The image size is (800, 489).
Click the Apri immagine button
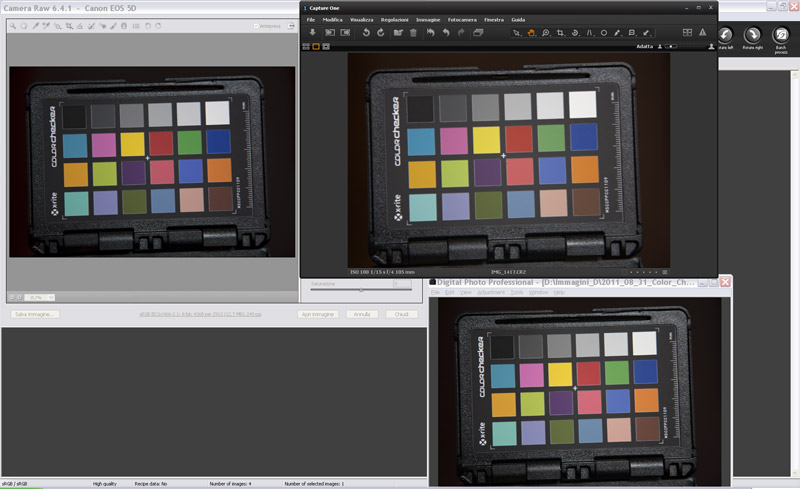[317, 314]
